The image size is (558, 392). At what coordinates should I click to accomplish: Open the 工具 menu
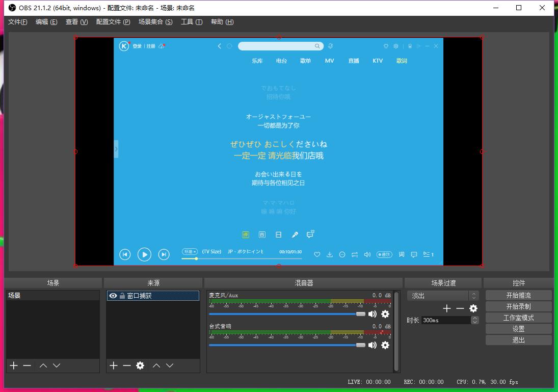click(192, 22)
